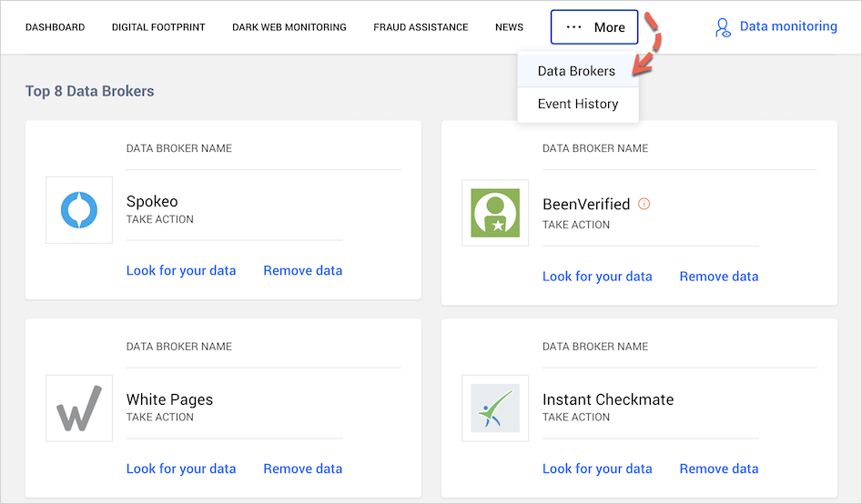Click Remove data under Instant Checkmate
The image size is (862, 504).
pyautogui.click(x=719, y=469)
